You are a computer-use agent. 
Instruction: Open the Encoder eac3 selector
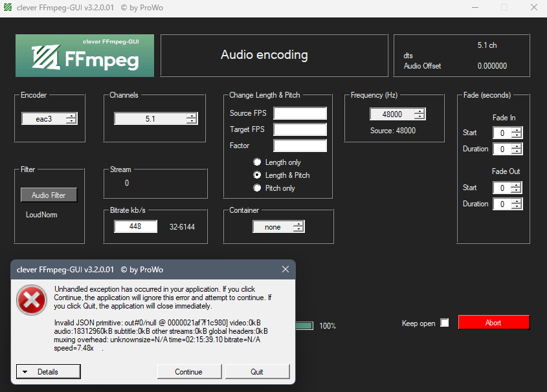50,118
